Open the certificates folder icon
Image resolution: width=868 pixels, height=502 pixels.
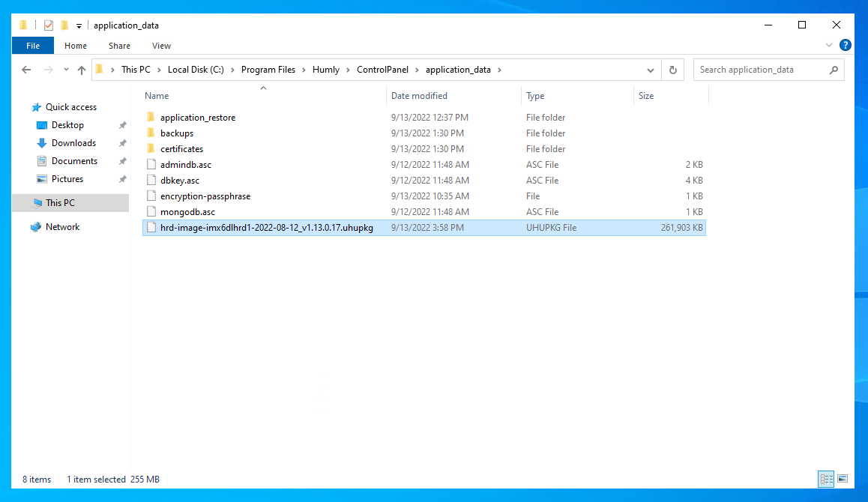[151, 149]
